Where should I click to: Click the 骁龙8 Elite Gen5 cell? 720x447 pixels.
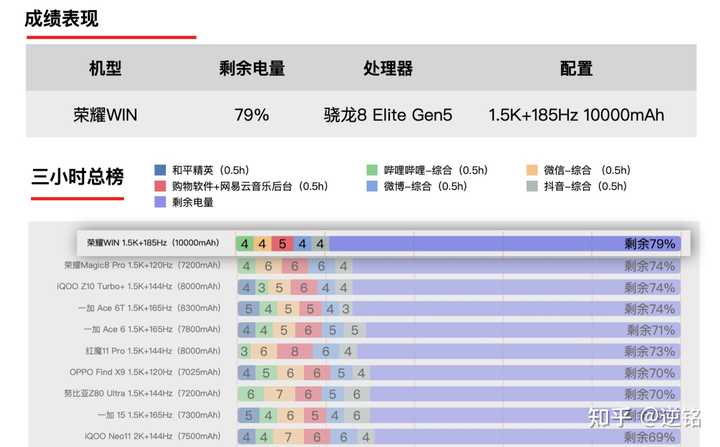(388, 115)
